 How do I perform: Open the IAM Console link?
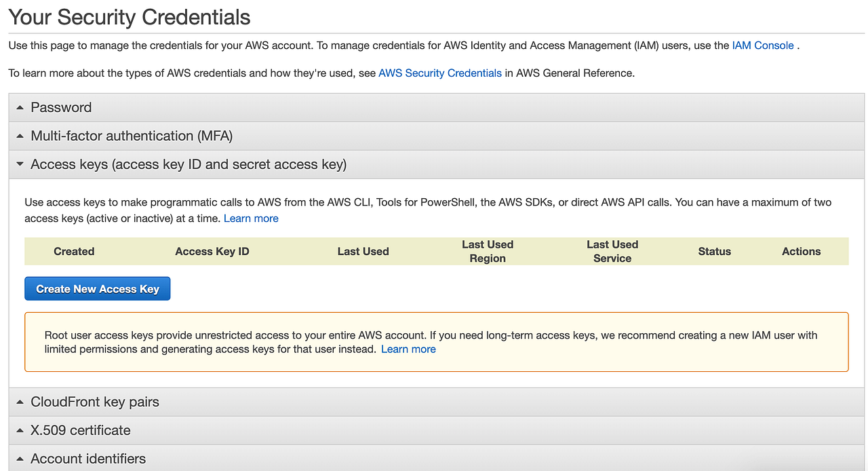763,45
